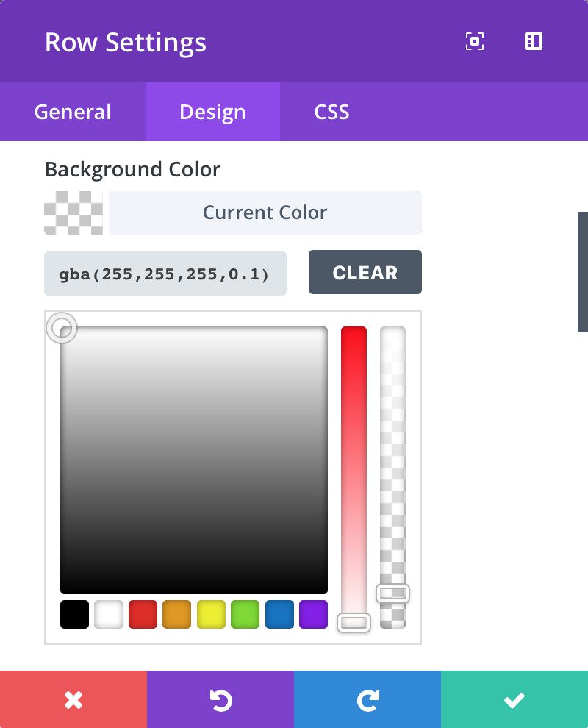Click the checkered transparency preview swatch

click(x=74, y=213)
